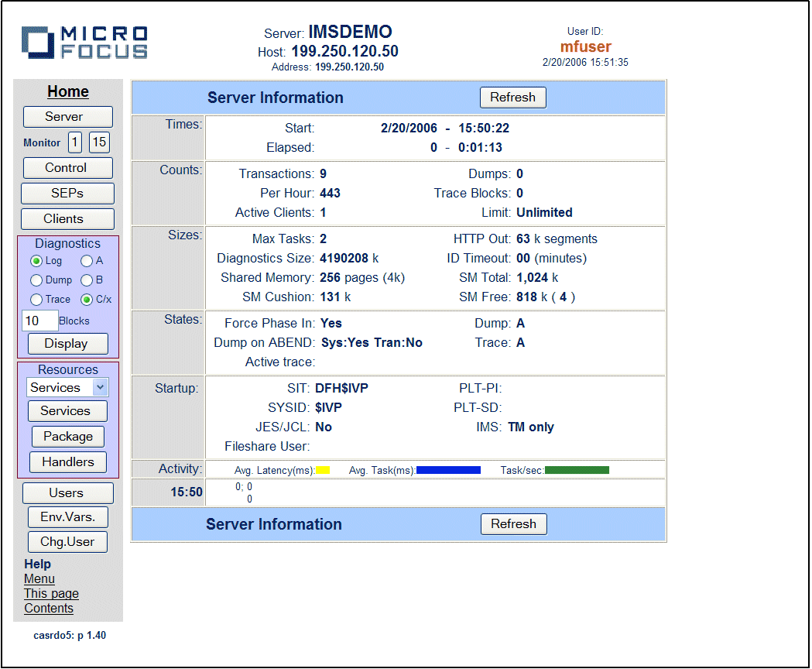Open the help Menu link
The height and width of the screenshot is (669, 812).
pos(39,578)
